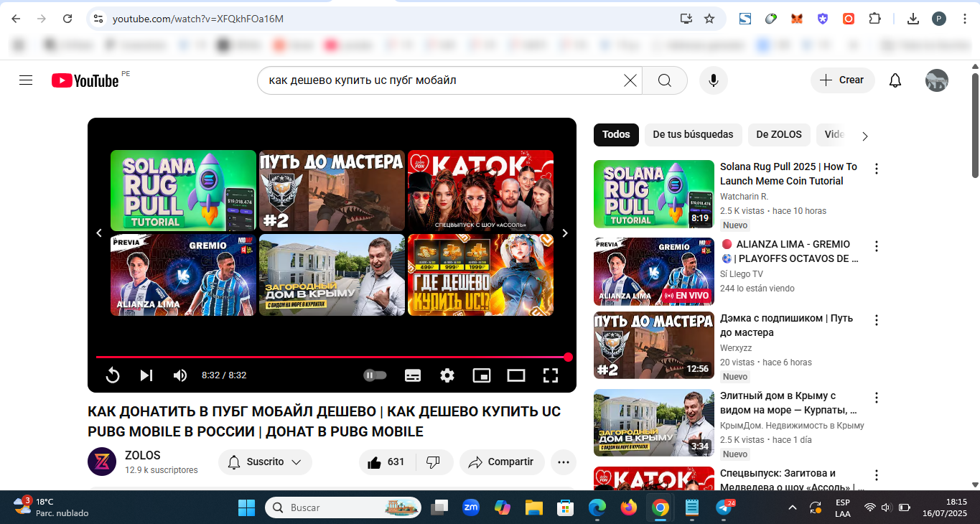Replay the video

tap(113, 375)
